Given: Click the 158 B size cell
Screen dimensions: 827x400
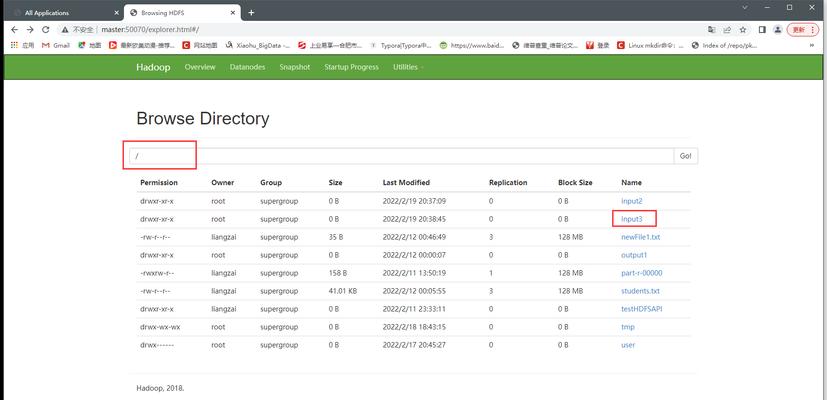Looking at the screenshot, I should pos(338,273).
